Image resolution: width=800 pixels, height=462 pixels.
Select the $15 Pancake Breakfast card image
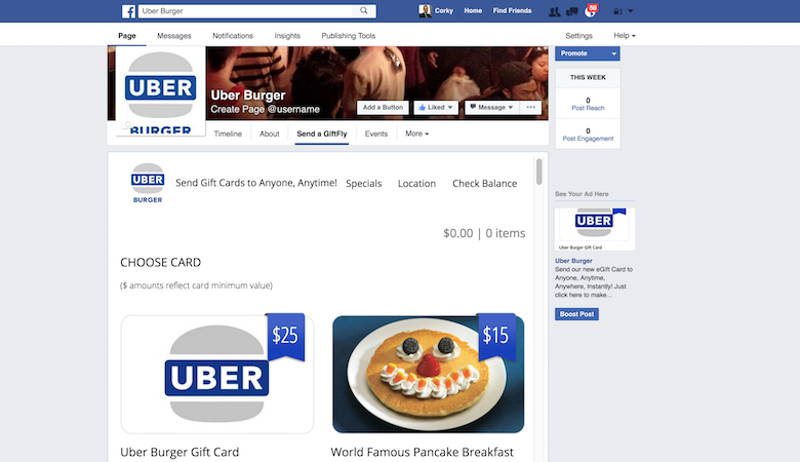pyautogui.click(x=428, y=374)
